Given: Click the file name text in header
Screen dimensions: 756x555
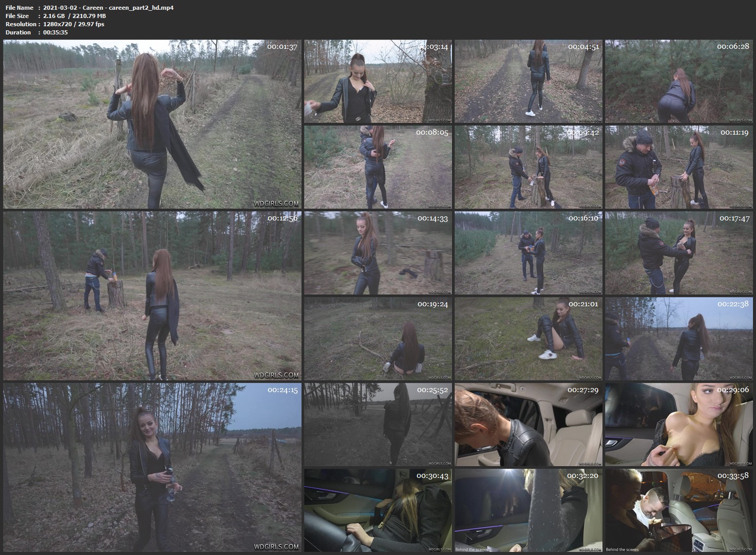Looking at the screenshot, I should click(108, 8).
